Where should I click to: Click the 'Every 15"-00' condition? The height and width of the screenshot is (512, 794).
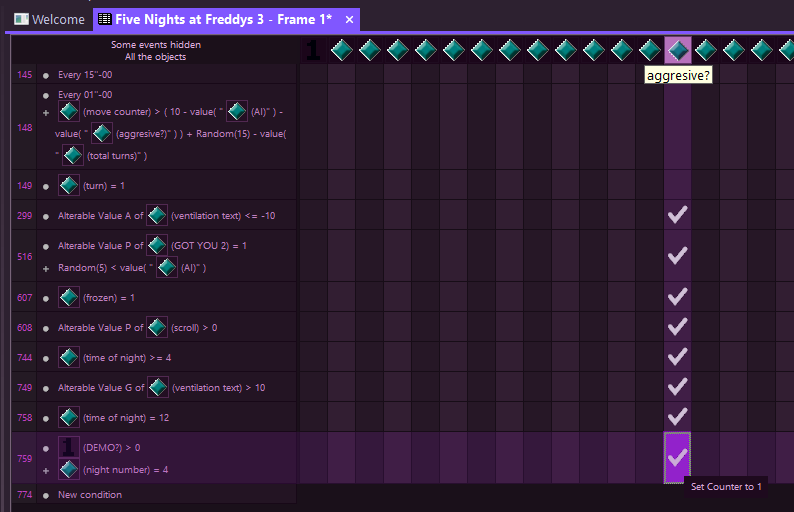85,74
